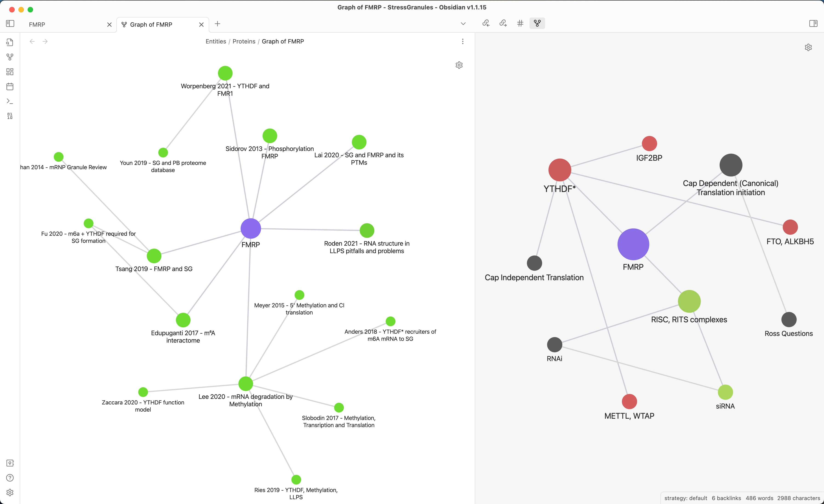
Task: Click purple FMRP node in sidebar graph
Action: click(633, 244)
